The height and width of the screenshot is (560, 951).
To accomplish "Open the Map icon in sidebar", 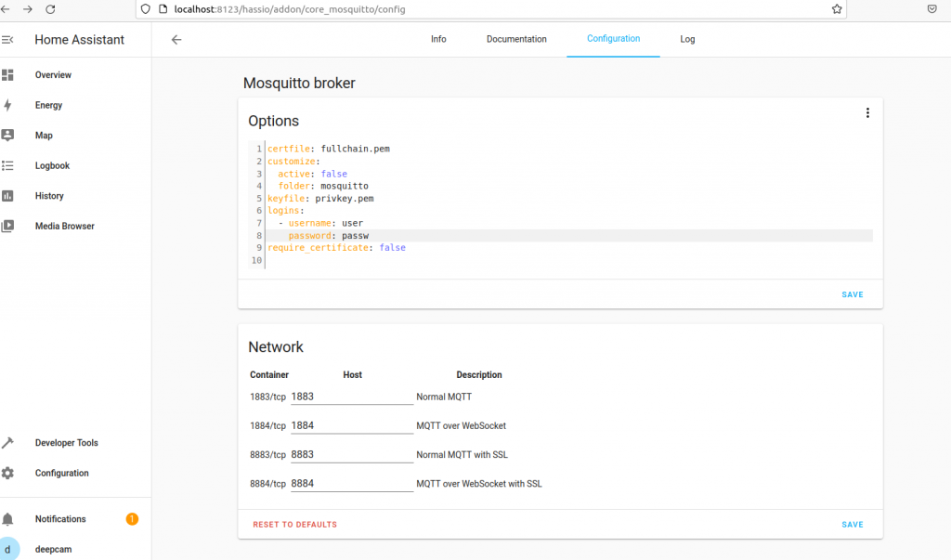I will coord(7,136).
